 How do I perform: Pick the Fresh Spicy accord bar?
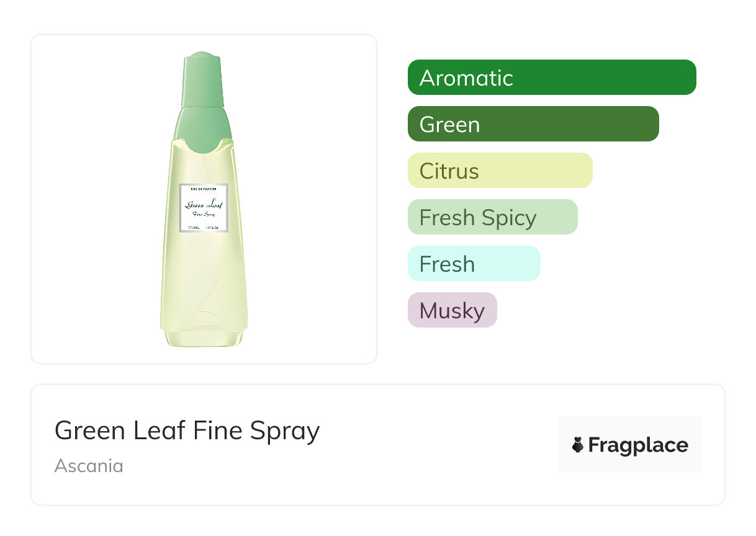pos(492,217)
